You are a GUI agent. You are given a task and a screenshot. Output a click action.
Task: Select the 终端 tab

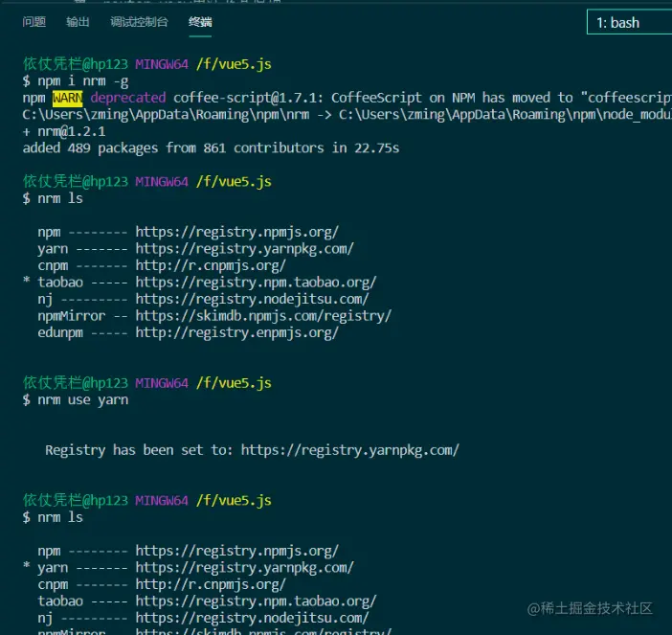click(200, 22)
